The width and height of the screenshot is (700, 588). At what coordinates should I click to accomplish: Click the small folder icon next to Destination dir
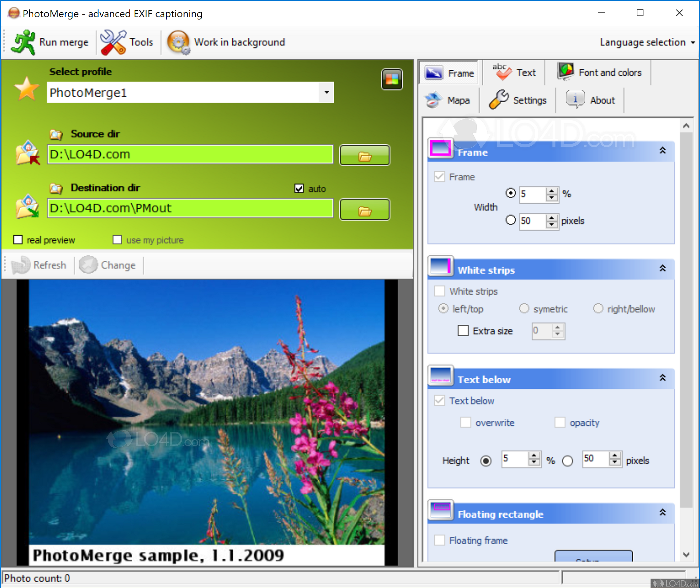point(56,188)
